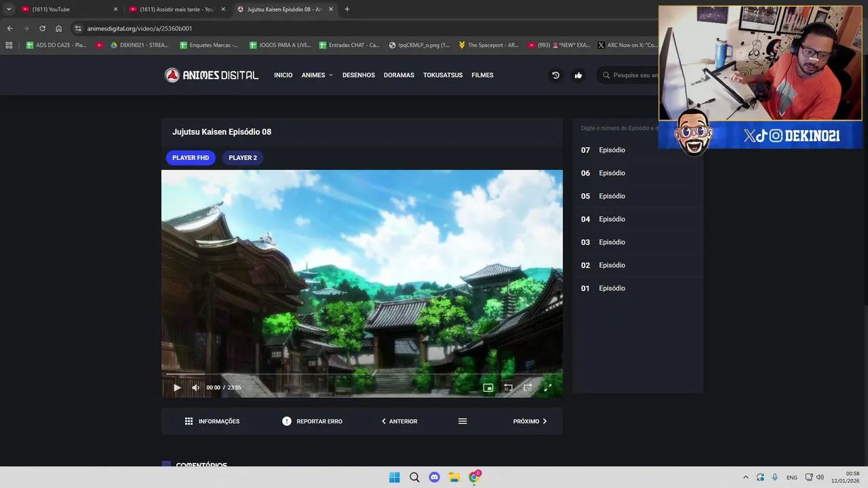Image resolution: width=868 pixels, height=488 pixels.
Task: Open the taskbar clock and date
Action: point(846,477)
